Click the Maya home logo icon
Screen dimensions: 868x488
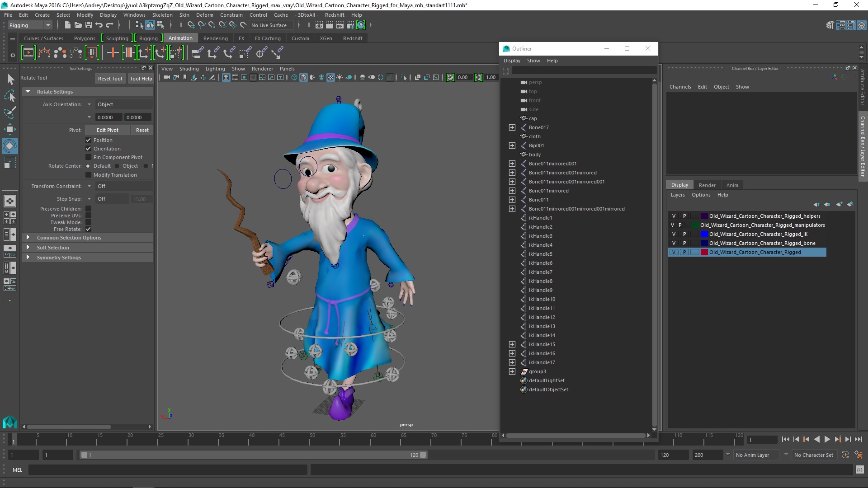pyautogui.click(x=10, y=422)
